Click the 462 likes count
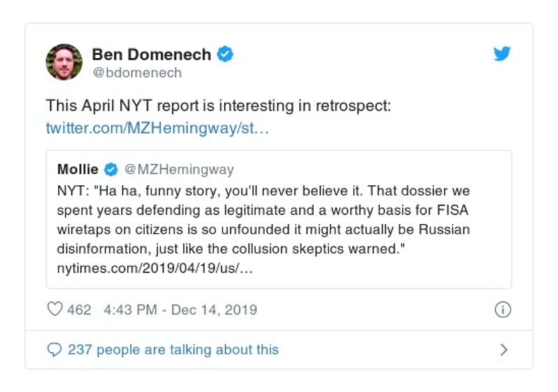 [x=79, y=310]
